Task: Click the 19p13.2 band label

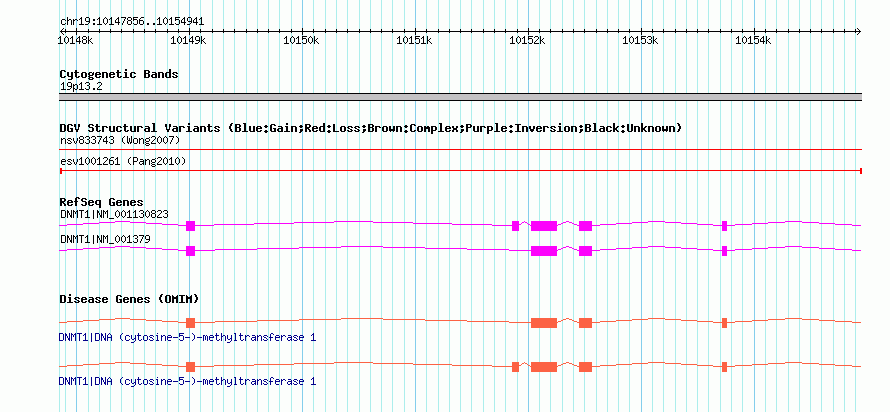Action: coord(81,87)
